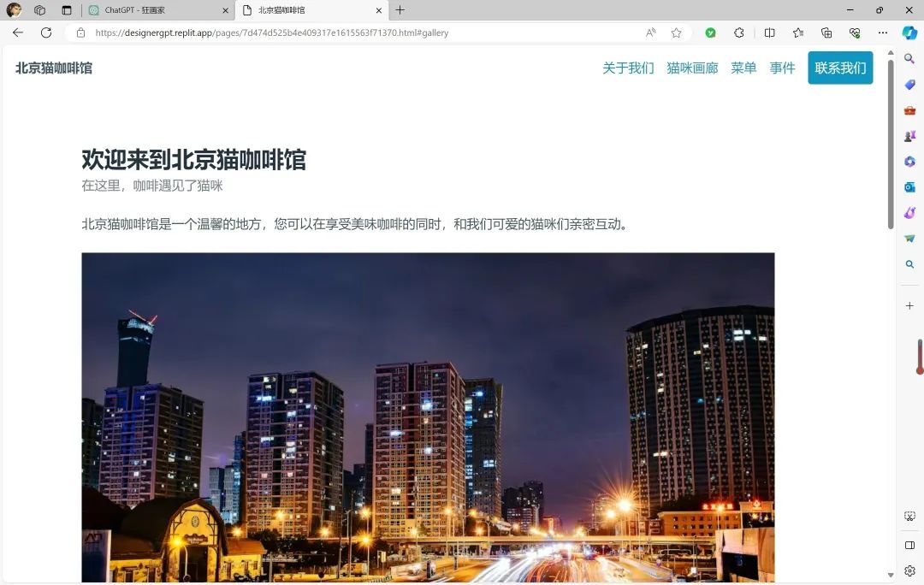The image size is (924, 585).
Task: Open sidebar Outlook icon
Action: tap(909, 187)
